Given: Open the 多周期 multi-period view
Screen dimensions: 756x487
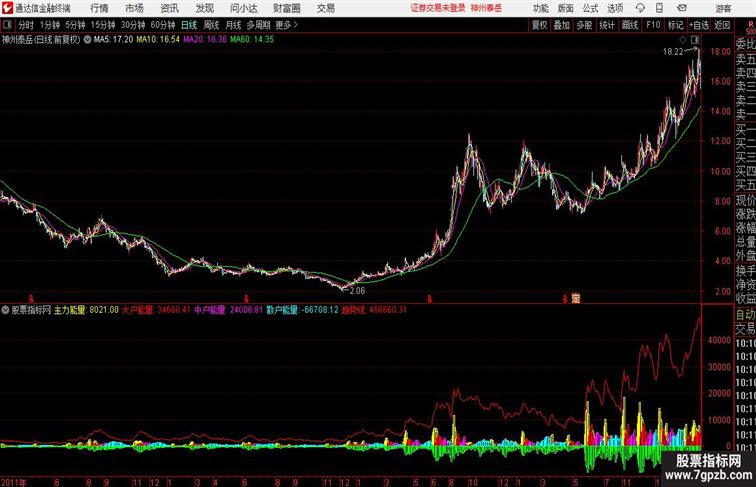Looking at the screenshot, I should click(x=258, y=25).
